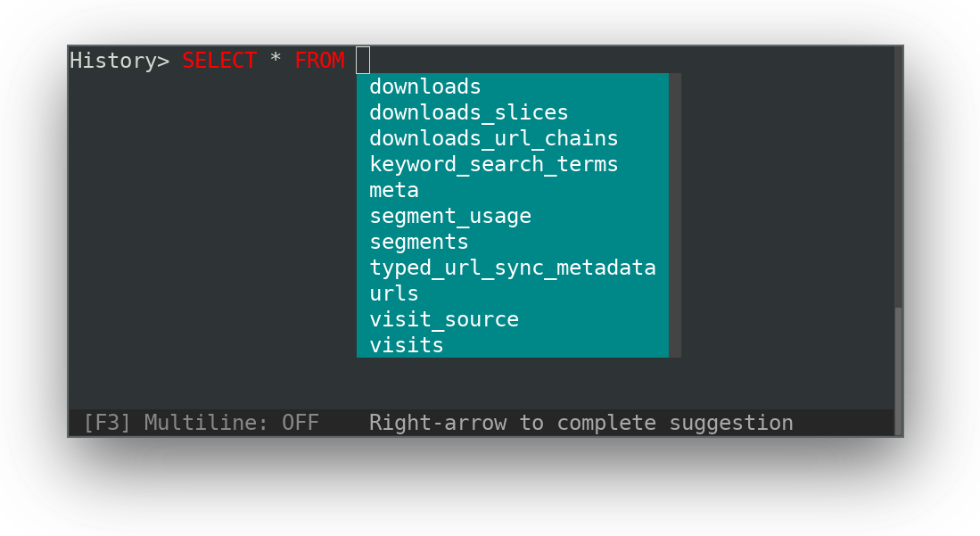
Task: Click the FROM keyword in the query
Action: [x=319, y=61]
